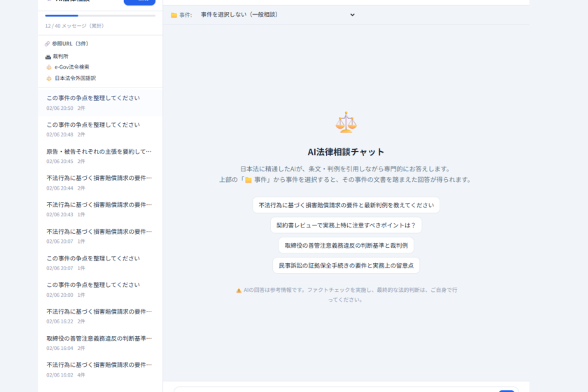
Task: Click the chain link icon by 参照URL
Action: point(47,43)
